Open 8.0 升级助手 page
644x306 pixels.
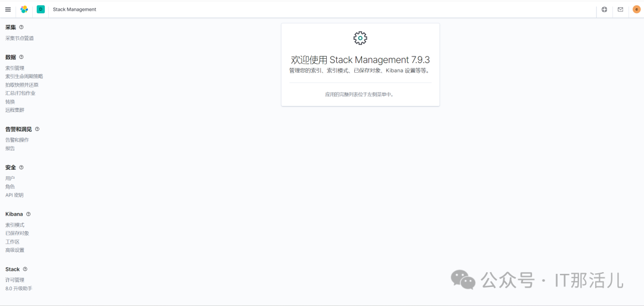point(18,288)
